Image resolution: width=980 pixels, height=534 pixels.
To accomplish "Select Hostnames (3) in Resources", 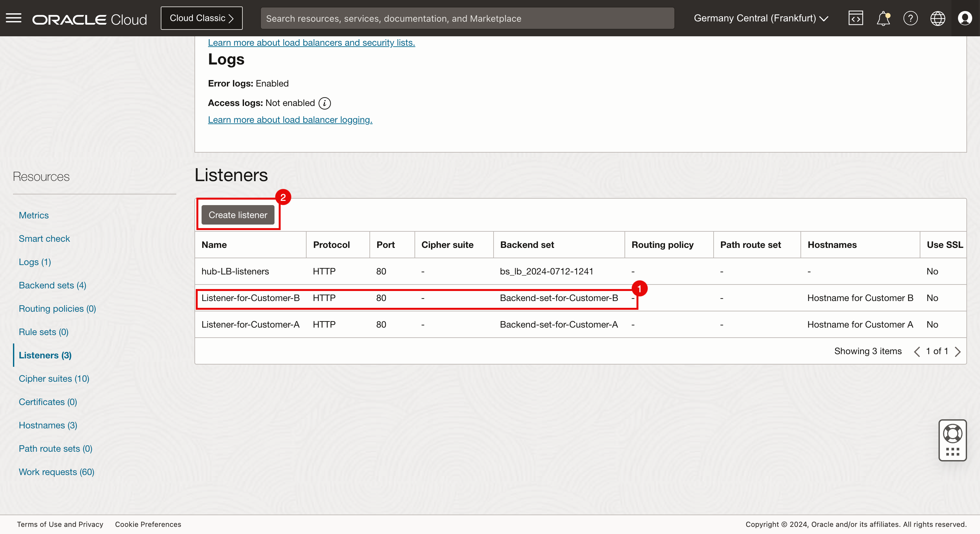I will coord(48,425).
